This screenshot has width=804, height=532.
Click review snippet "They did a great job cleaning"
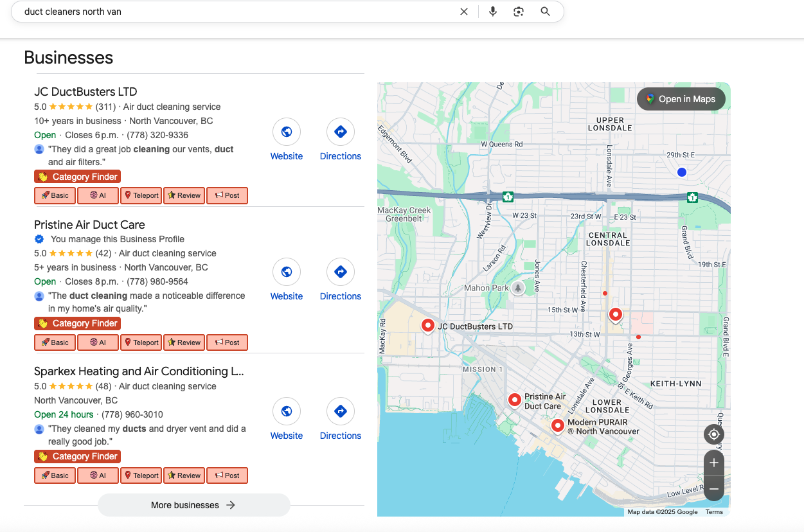[141, 155]
